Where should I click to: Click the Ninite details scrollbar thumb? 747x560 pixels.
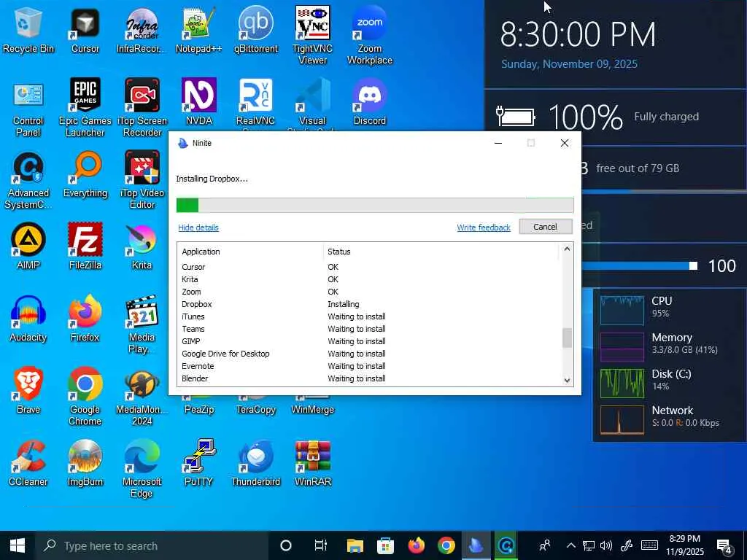click(x=567, y=338)
